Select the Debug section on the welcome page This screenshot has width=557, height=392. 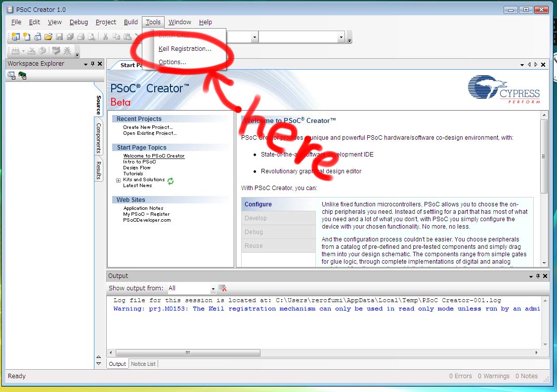tap(279, 232)
